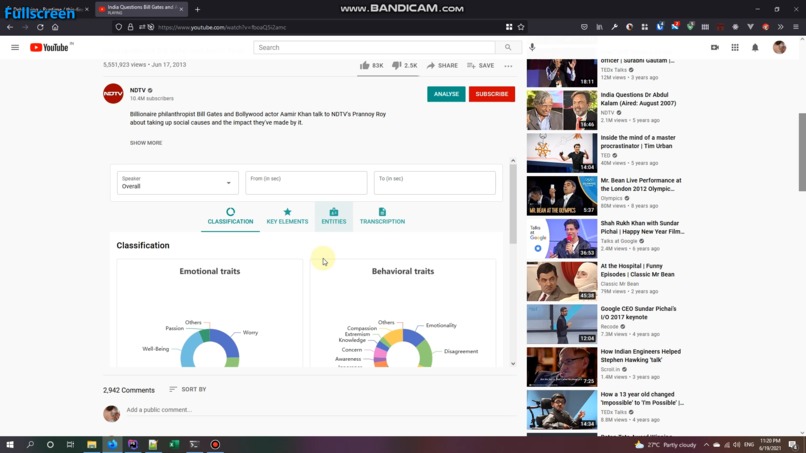Open Task View in the taskbar
Screen dimensions: 806x453
pyautogui.click(x=70, y=444)
